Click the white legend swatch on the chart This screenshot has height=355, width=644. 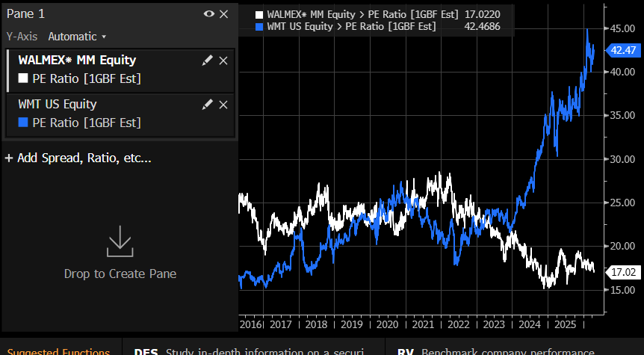pos(259,15)
